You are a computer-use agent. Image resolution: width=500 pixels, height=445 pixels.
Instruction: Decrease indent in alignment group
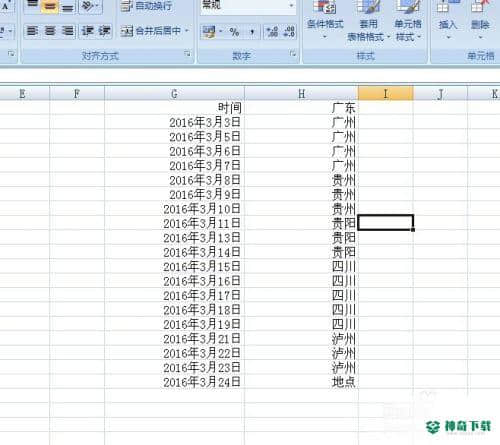88,31
